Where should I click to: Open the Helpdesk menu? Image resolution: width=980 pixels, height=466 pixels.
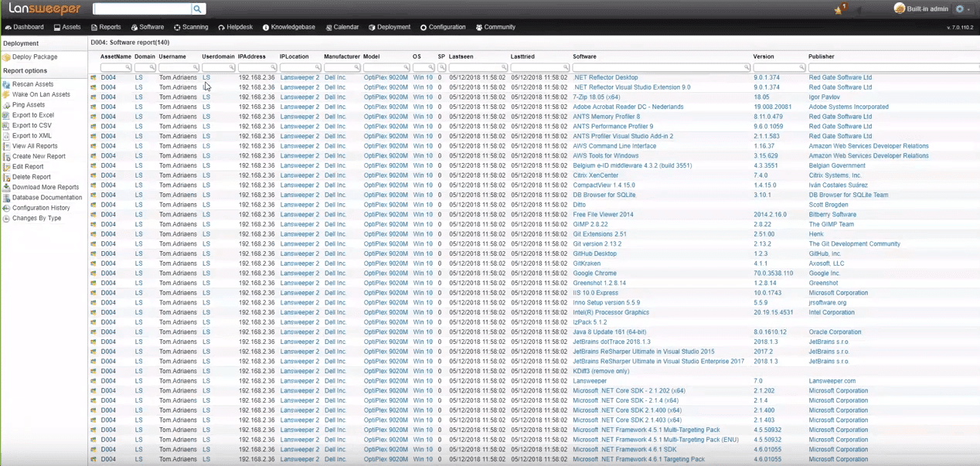tap(236, 27)
